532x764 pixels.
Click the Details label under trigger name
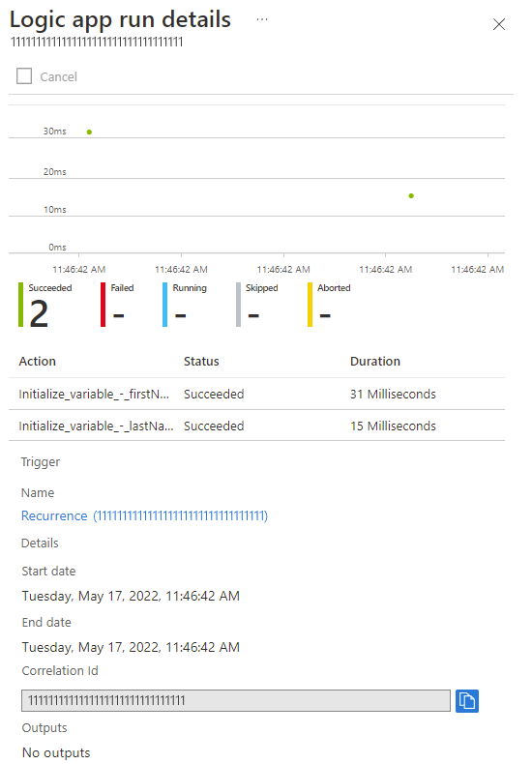[40, 543]
